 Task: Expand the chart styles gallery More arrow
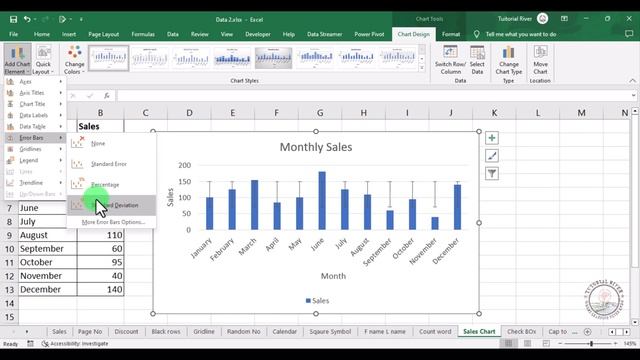422,68
